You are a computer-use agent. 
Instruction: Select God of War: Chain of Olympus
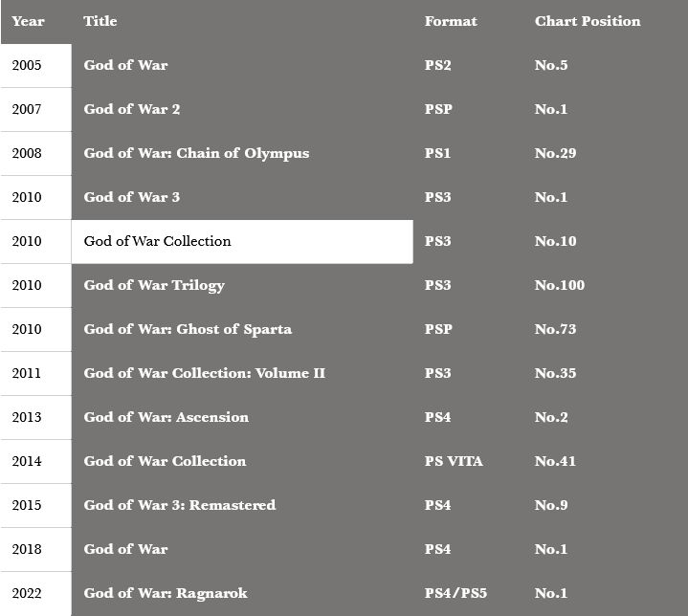(x=196, y=153)
